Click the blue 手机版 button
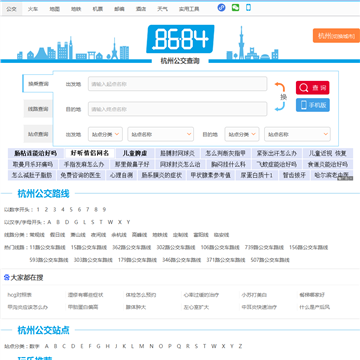 pos(313,105)
